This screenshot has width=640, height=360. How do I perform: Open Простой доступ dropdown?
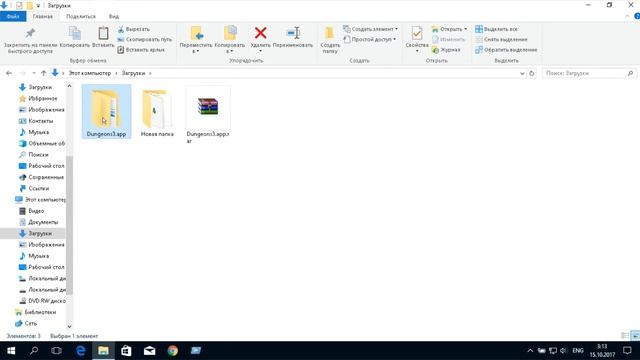(x=369, y=40)
